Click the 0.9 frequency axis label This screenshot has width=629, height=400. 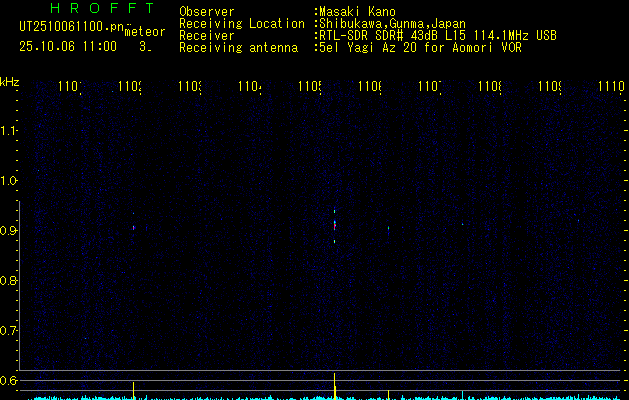(9, 231)
